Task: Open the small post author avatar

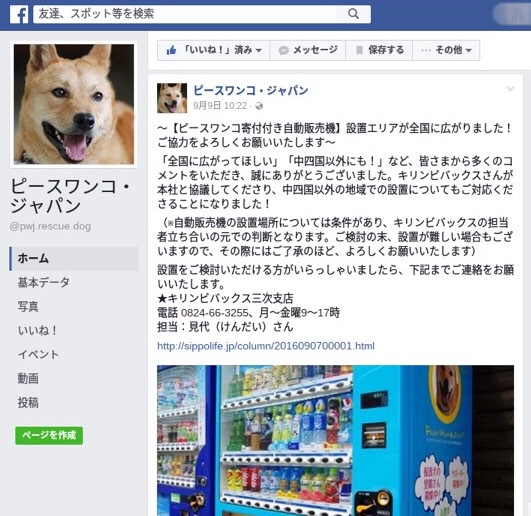Action: pyautogui.click(x=172, y=98)
